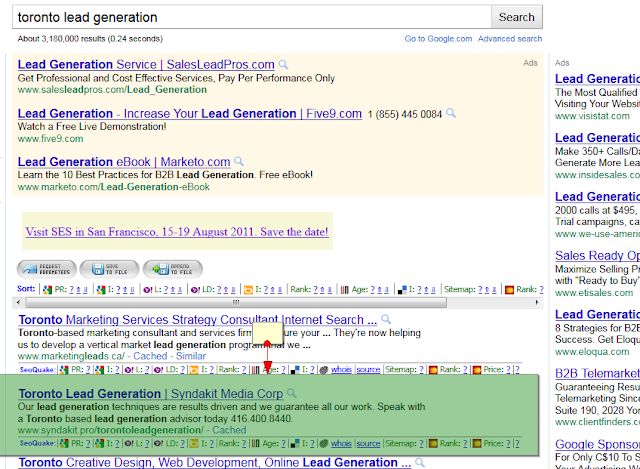640x469 pixels.
Task: Click the SEMrush Rank icon in the Sort bar
Action: pyautogui.click(x=509, y=290)
